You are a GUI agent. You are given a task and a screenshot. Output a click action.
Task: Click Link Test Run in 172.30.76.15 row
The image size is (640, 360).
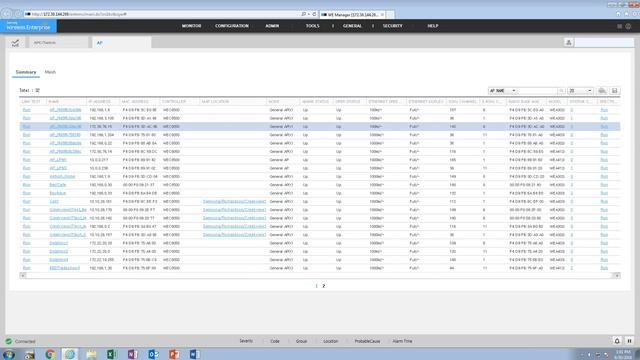(27, 127)
